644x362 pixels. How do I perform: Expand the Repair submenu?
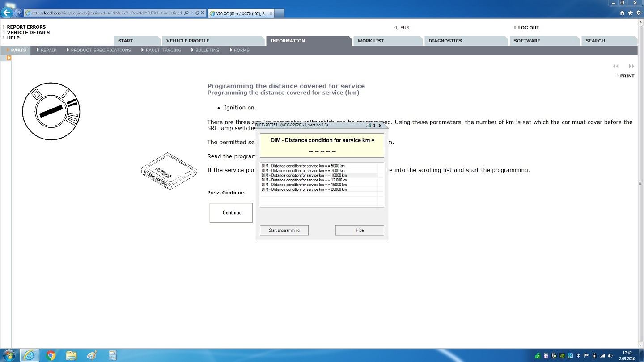(x=47, y=50)
